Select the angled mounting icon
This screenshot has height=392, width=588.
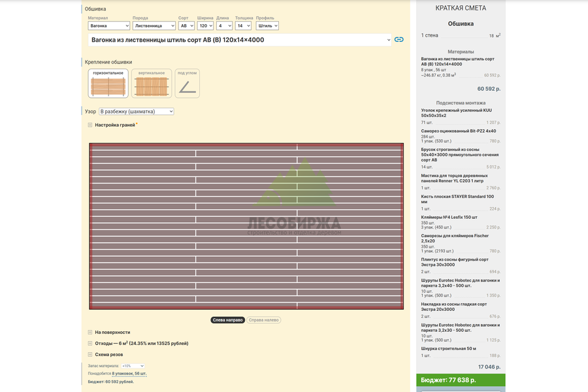coord(187,83)
